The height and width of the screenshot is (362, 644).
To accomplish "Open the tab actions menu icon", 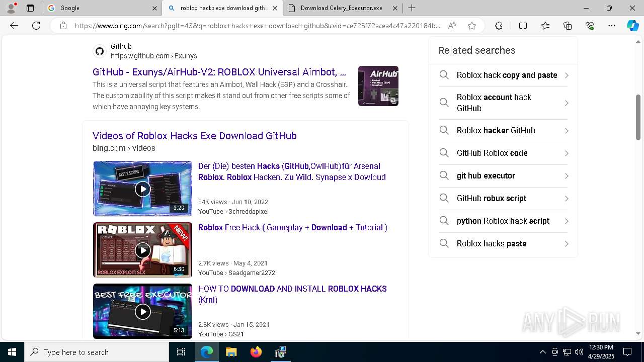I will click(30, 8).
